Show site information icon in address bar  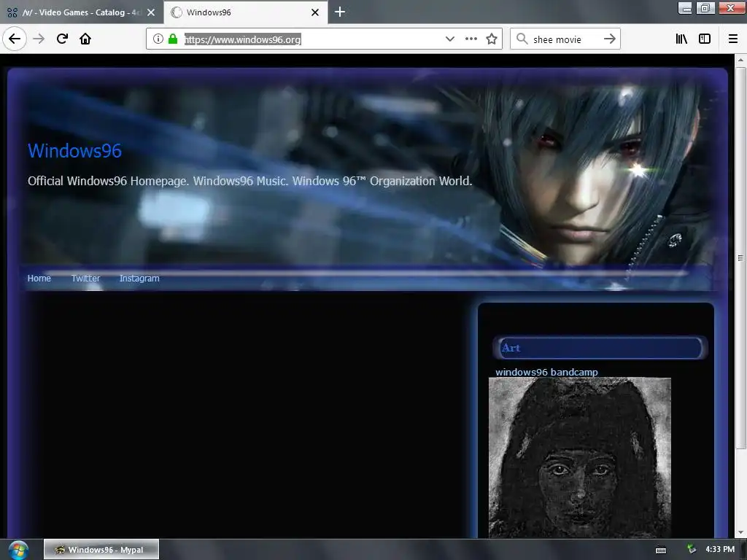[158, 39]
